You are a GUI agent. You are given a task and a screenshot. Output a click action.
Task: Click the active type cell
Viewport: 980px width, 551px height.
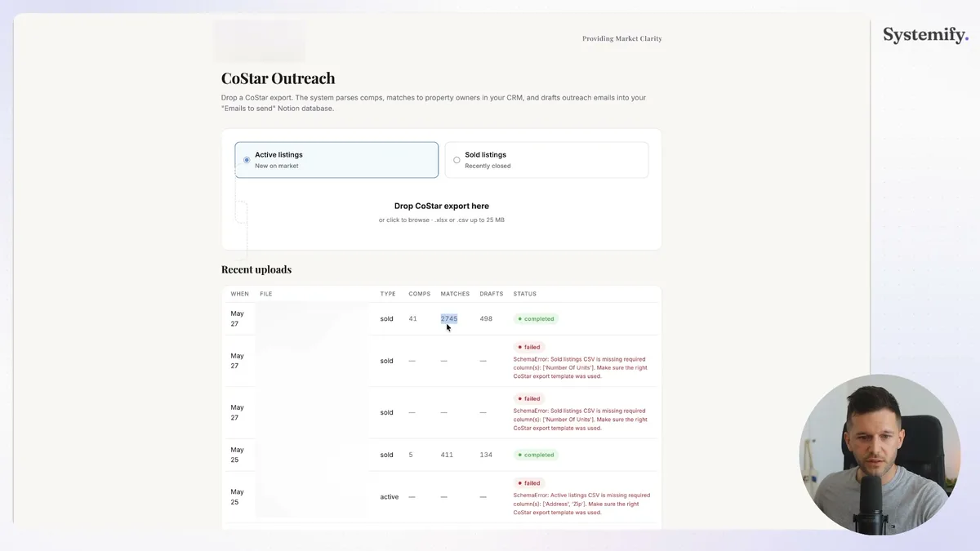click(x=390, y=497)
